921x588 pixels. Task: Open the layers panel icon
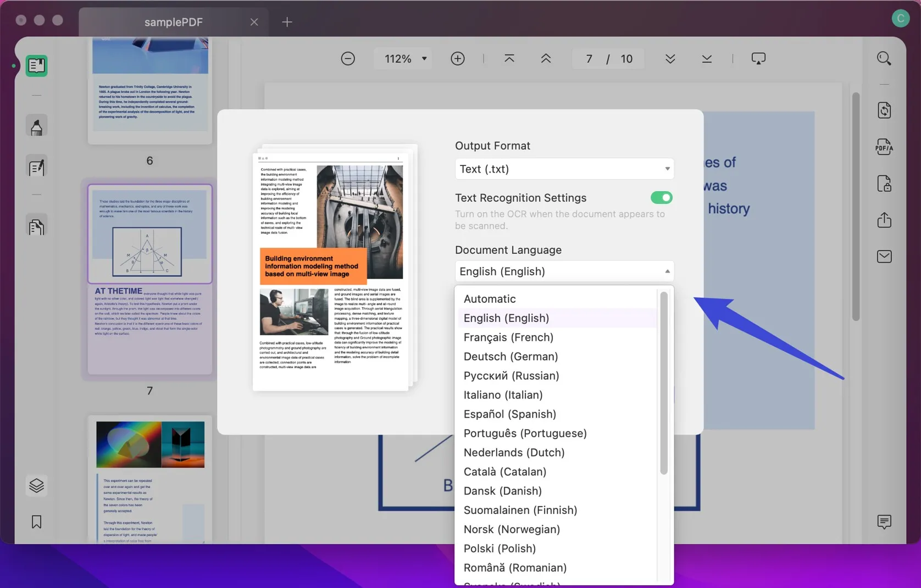36,486
